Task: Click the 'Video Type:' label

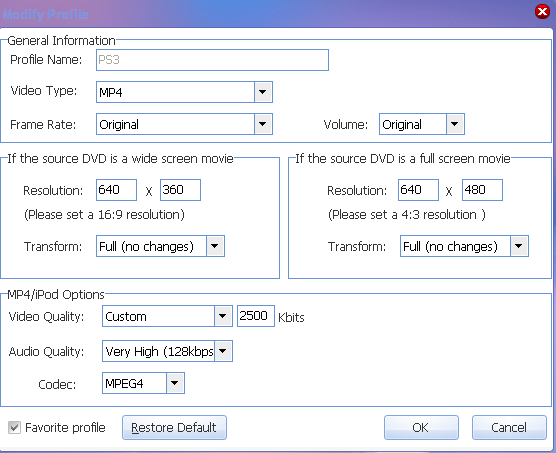Action: tap(44, 91)
